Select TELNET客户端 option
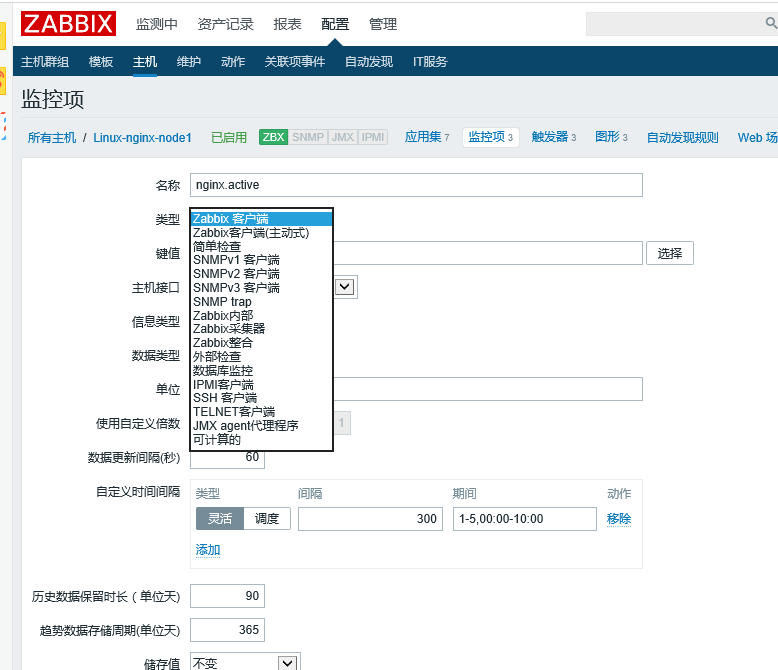This screenshot has width=778, height=670. (261, 412)
